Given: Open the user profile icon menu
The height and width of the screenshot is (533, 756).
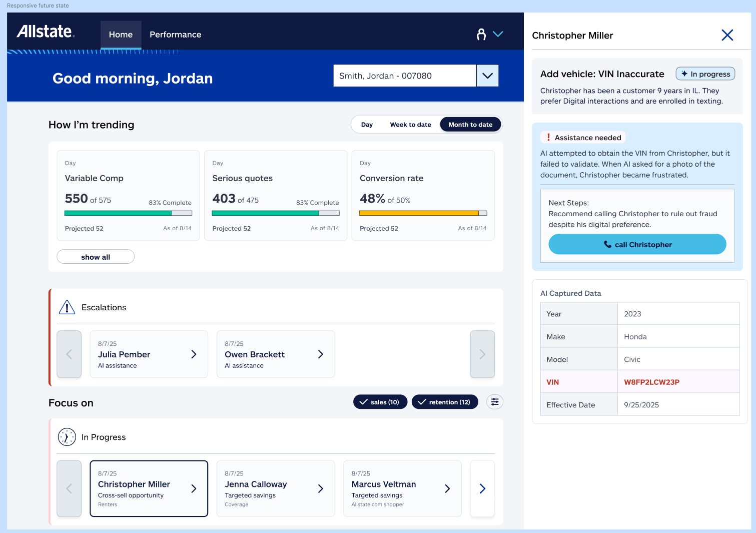Looking at the screenshot, I should tap(481, 34).
